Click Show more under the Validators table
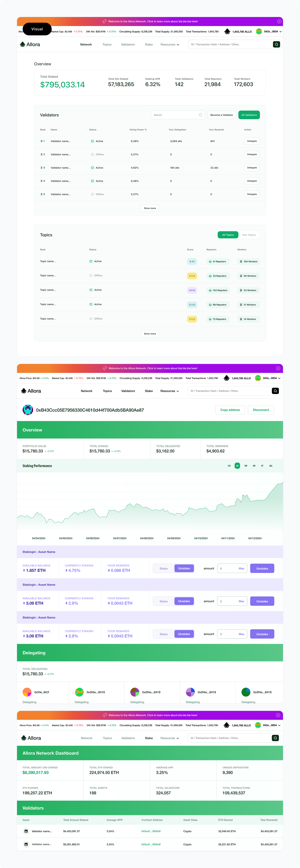This screenshot has height=868, width=300. (150, 208)
